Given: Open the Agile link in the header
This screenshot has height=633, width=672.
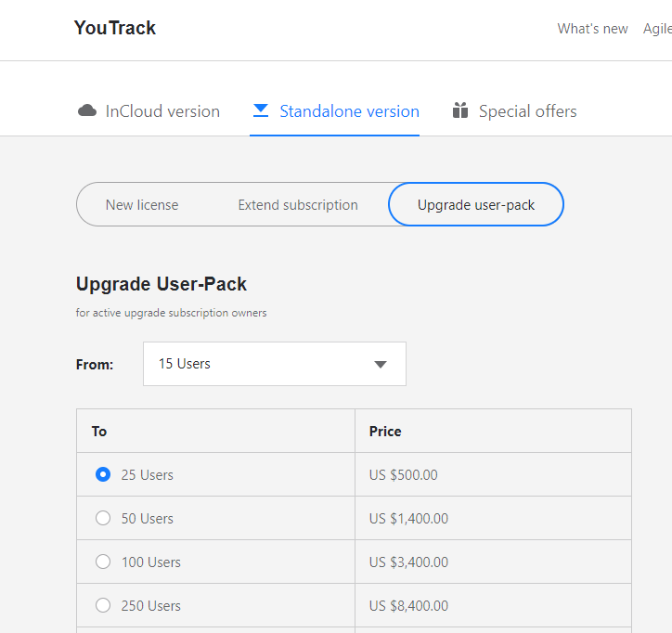Looking at the screenshot, I should pos(657,29).
